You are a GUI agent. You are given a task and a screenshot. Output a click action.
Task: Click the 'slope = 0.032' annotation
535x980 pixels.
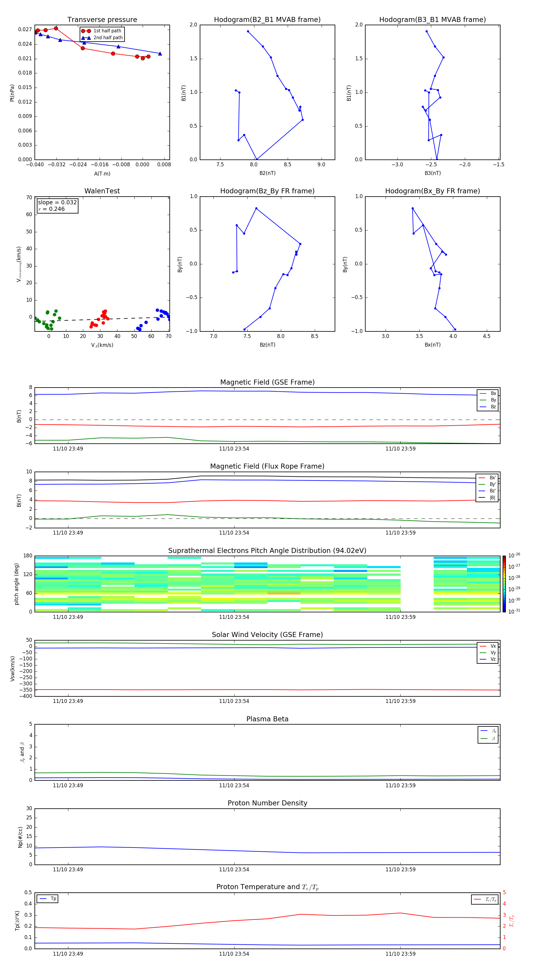pyautogui.click(x=57, y=203)
